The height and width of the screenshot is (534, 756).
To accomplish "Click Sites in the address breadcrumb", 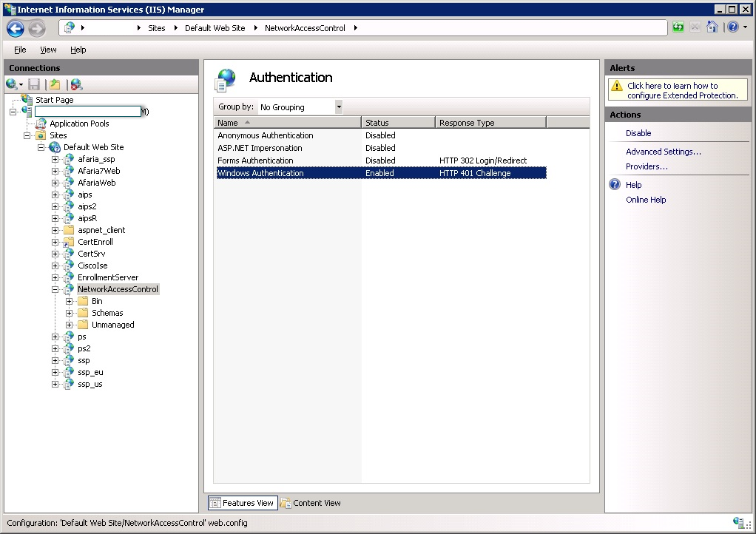I will [156, 28].
